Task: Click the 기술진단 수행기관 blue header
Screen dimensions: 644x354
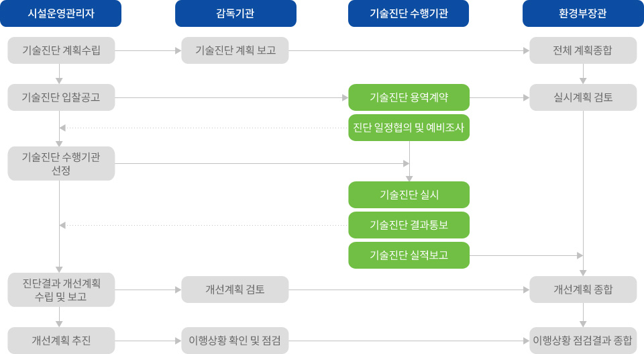Action: (409, 13)
